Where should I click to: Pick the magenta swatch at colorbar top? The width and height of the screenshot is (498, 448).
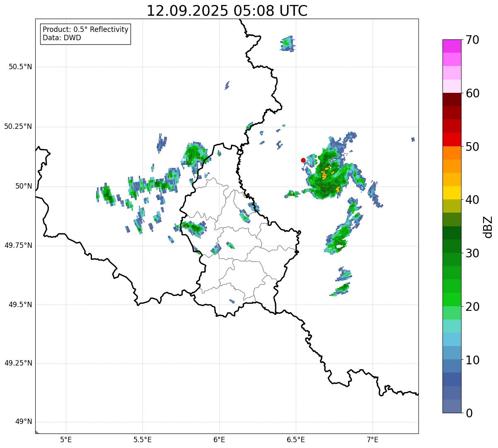point(452,46)
